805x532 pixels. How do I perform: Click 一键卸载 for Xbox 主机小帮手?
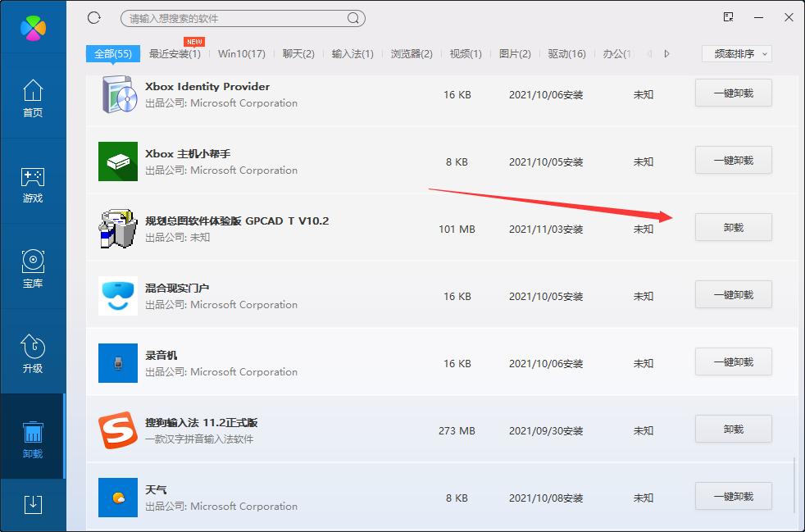pos(734,160)
